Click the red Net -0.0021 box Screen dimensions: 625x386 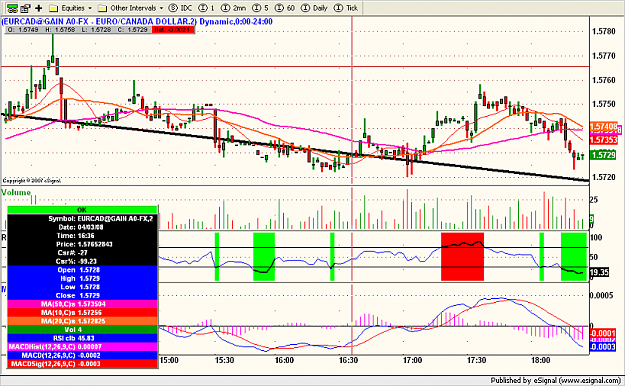tap(173, 30)
